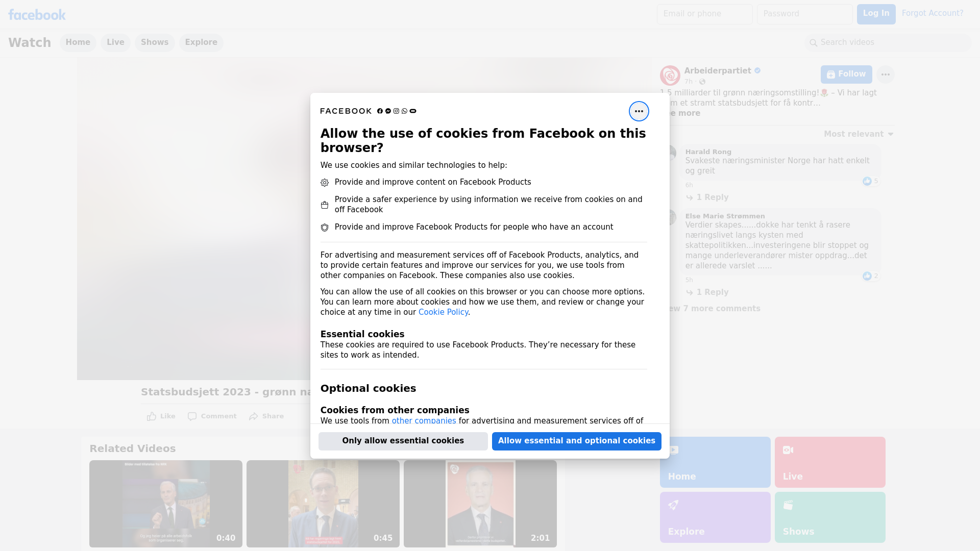Click the verified badge next to Arbeiderpartiet

(757, 71)
